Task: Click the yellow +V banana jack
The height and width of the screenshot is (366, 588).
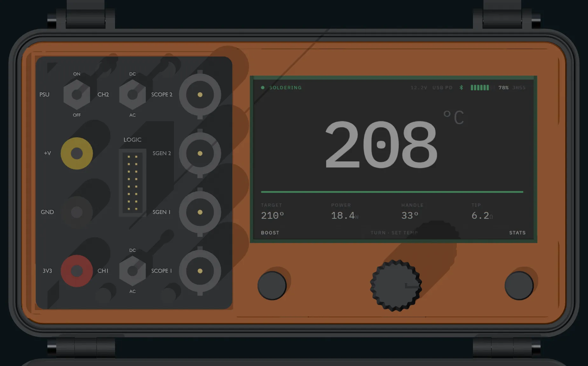Action: [x=77, y=153]
